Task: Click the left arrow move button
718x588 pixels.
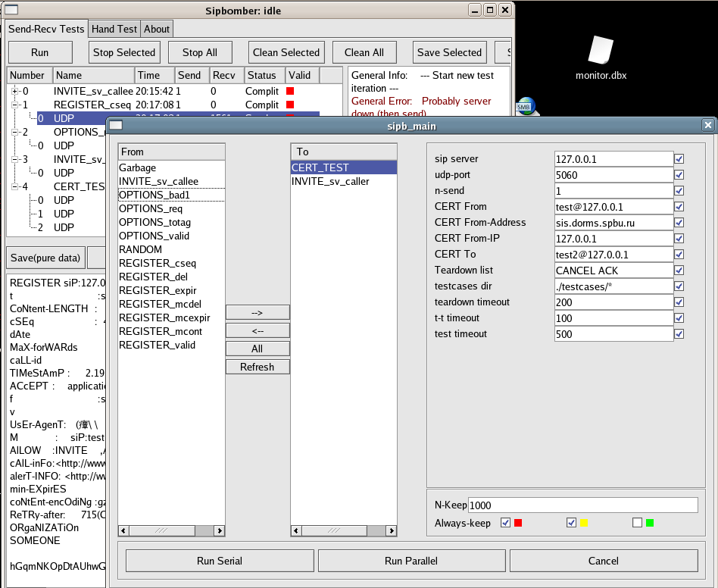Action: (258, 330)
